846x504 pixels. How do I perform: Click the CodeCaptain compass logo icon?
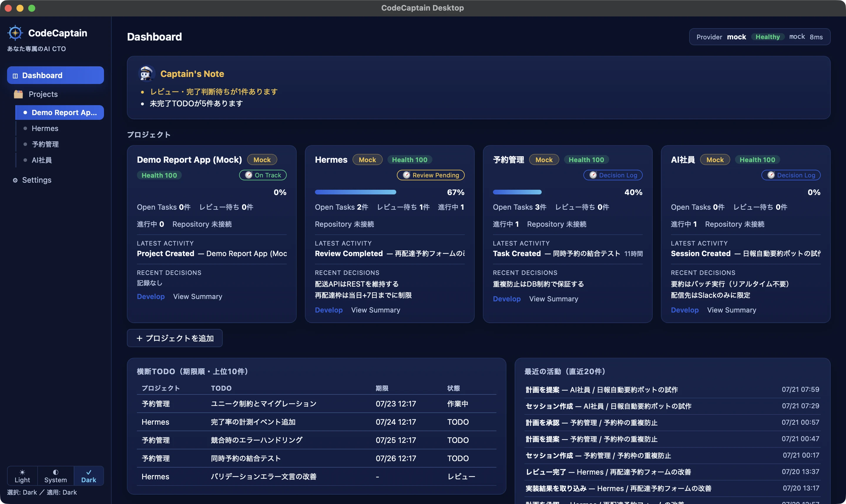click(x=15, y=33)
